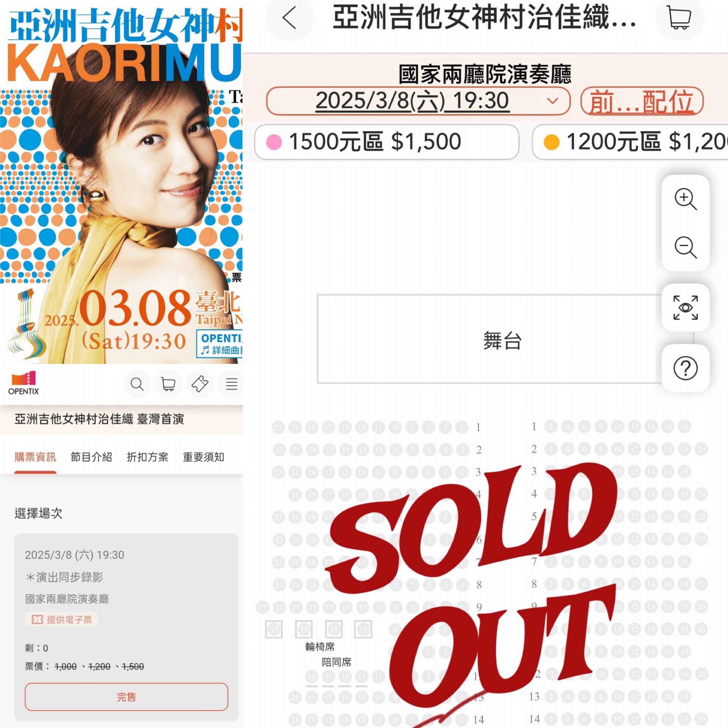Click the 完售 sold-out button
The image size is (728, 728).
[x=126, y=697]
